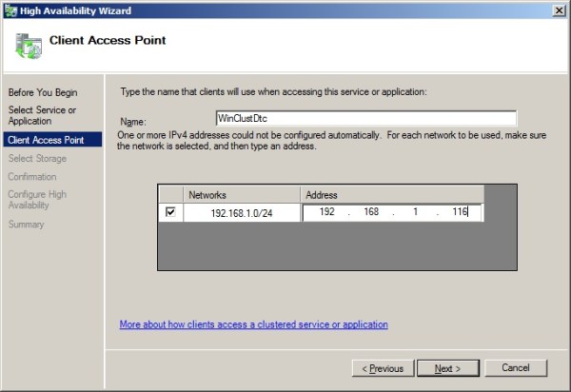Cancel the wizard
The width and height of the screenshot is (571, 392).
point(515,367)
